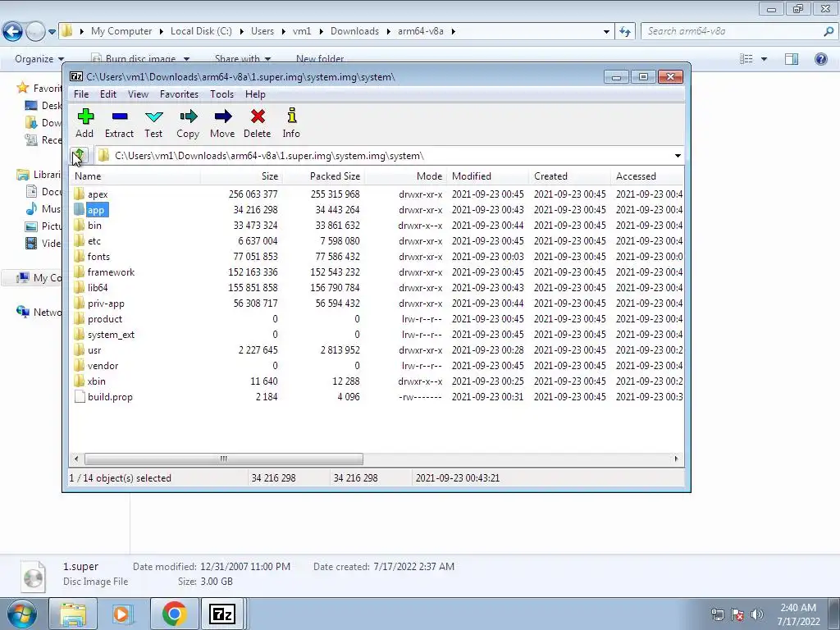The height and width of the screenshot is (630, 840).
Task: Select the apex folder icon
Action: 80,194
